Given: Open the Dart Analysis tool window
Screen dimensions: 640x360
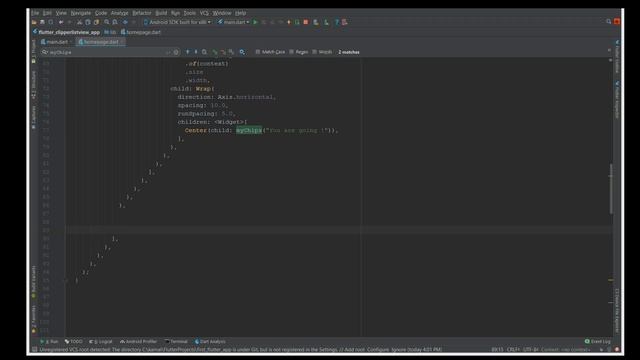Looking at the screenshot, I should pos(210,341).
